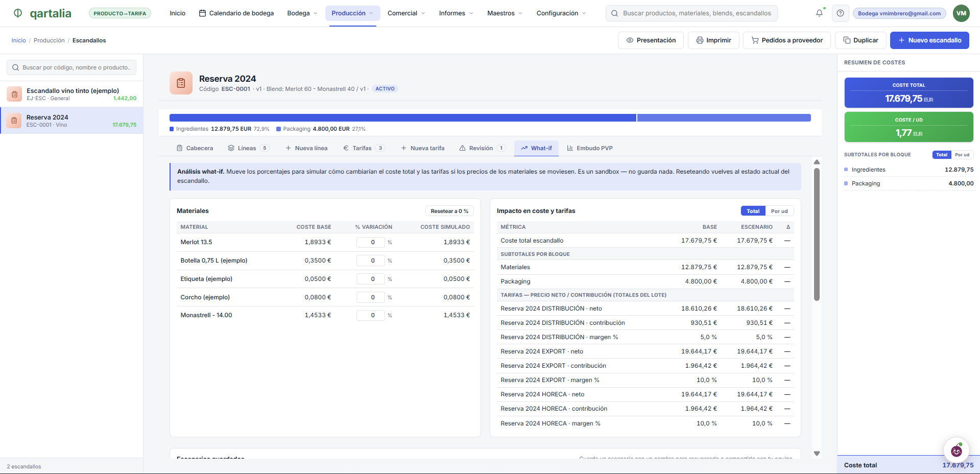
Task: Open notifications bell icon
Action: 819,13
